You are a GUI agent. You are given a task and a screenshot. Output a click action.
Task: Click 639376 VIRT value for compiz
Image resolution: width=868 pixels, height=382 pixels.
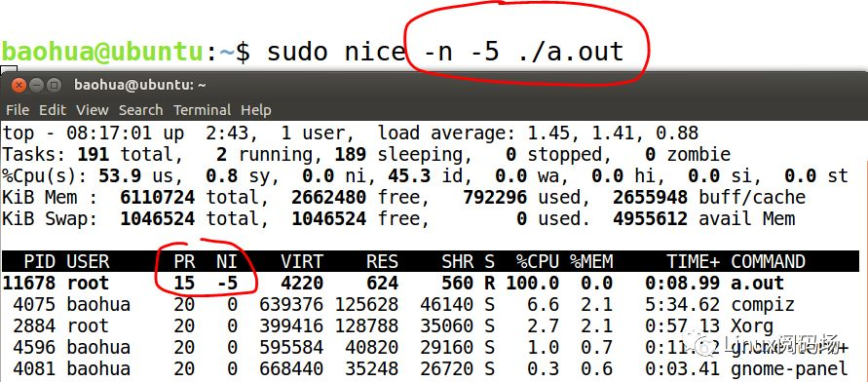point(291,304)
